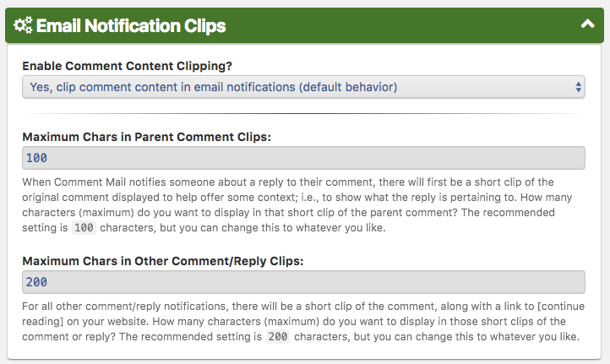The height and width of the screenshot is (364, 610).
Task: Open the Enable Comment Content Clipping dropdown
Action: pyautogui.click(x=303, y=87)
